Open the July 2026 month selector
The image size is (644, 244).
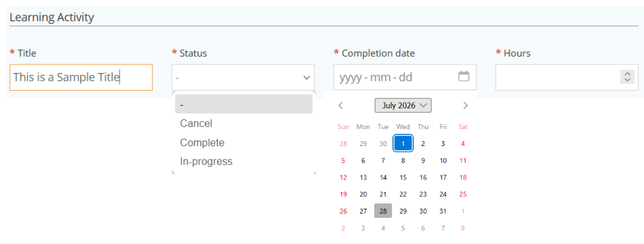[x=403, y=105]
